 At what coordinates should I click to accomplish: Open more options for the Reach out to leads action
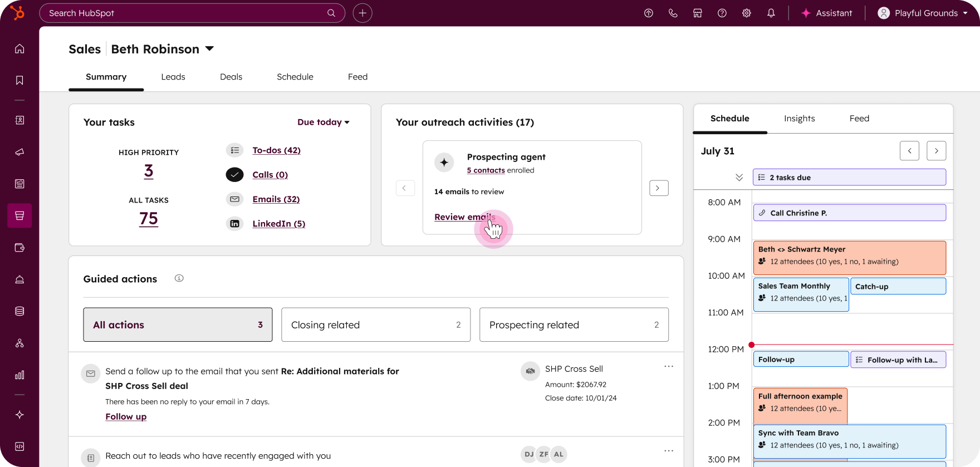669,450
